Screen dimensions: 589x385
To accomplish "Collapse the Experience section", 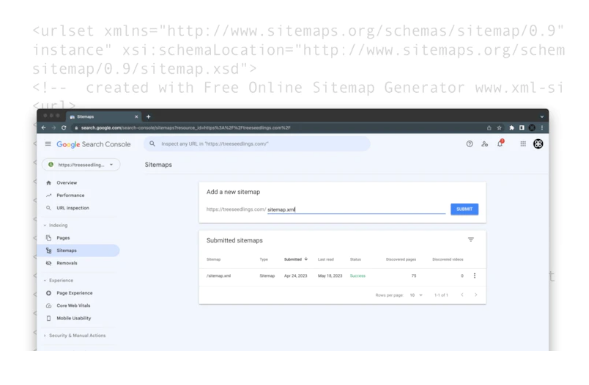I will 59,281.
